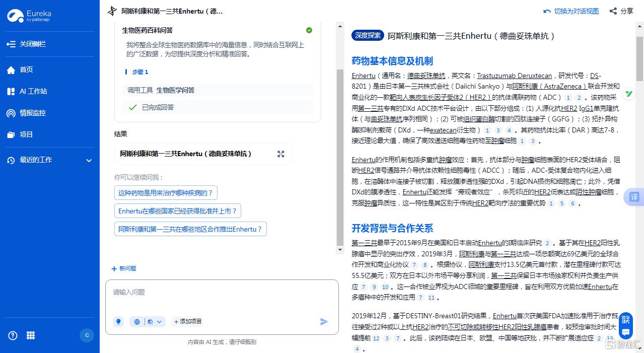Screen dimensions: 644x353
Task: Open 情报监控 monitoring section
Action: tap(26, 113)
